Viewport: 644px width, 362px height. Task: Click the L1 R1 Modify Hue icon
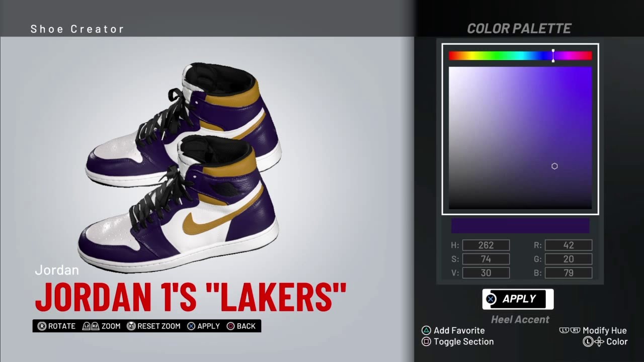pos(570,330)
